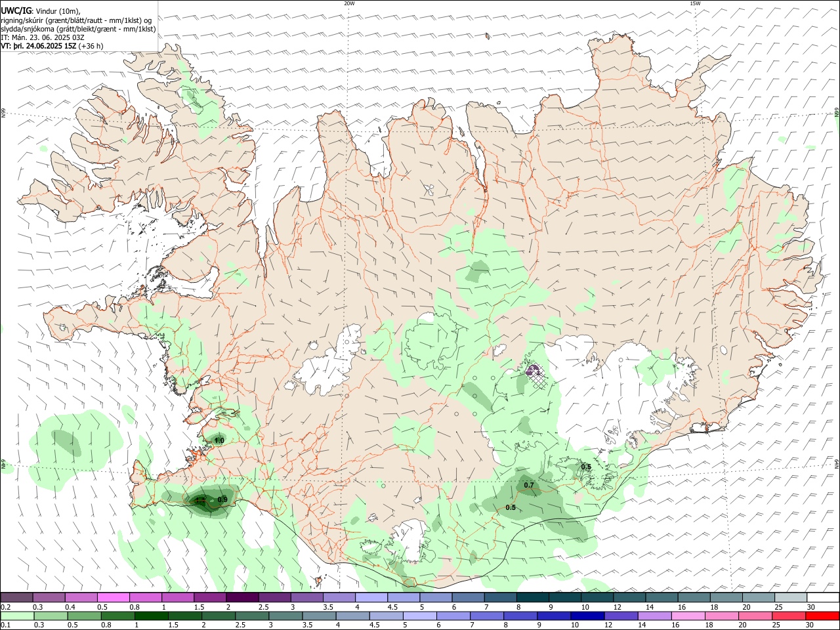Select the darkest green swatch above rain-row 1
840x630 pixels.
click(151, 616)
